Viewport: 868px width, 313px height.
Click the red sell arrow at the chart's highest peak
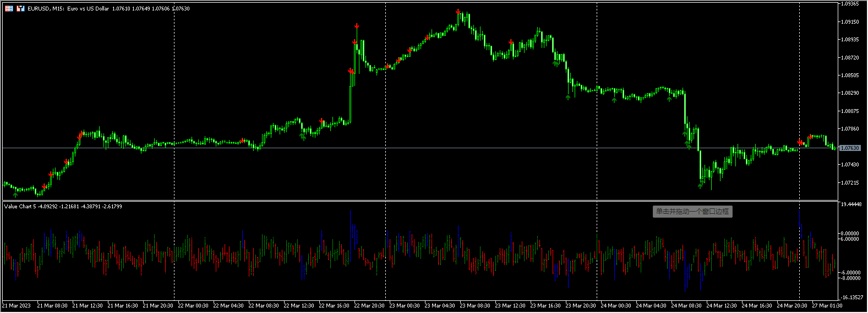pyautogui.click(x=458, y=11)
